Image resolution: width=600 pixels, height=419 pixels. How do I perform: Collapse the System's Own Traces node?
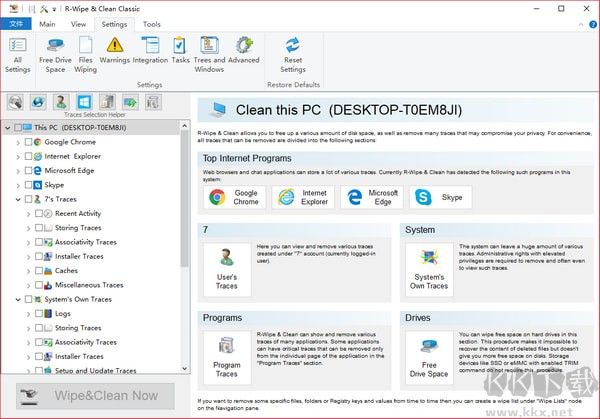coord(18,300)
